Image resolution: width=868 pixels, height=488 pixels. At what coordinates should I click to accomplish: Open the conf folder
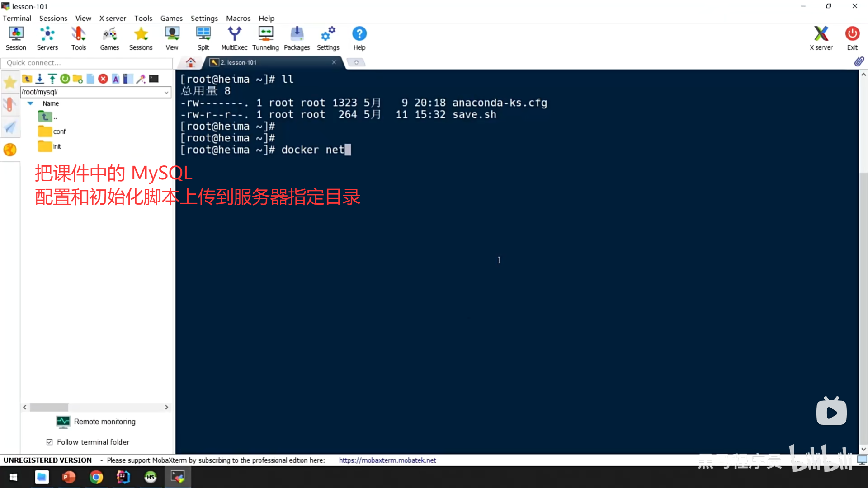pyautogui.click(x=59, y=131)
